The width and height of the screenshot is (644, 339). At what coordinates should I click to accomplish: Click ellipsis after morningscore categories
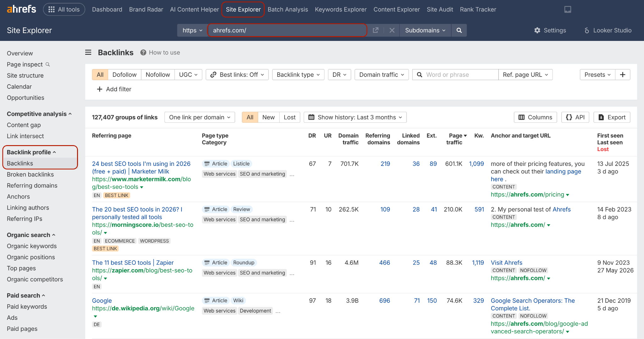coord(292,220)
